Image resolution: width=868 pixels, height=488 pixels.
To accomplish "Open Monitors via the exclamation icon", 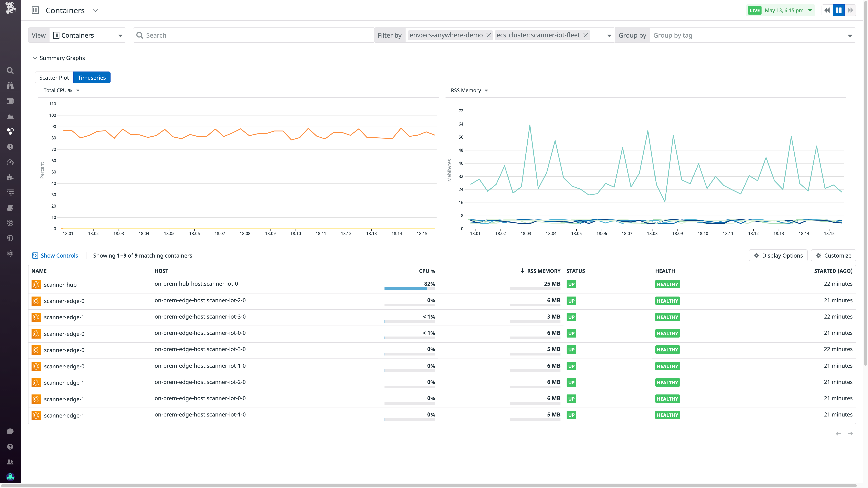I will (10, 147).
